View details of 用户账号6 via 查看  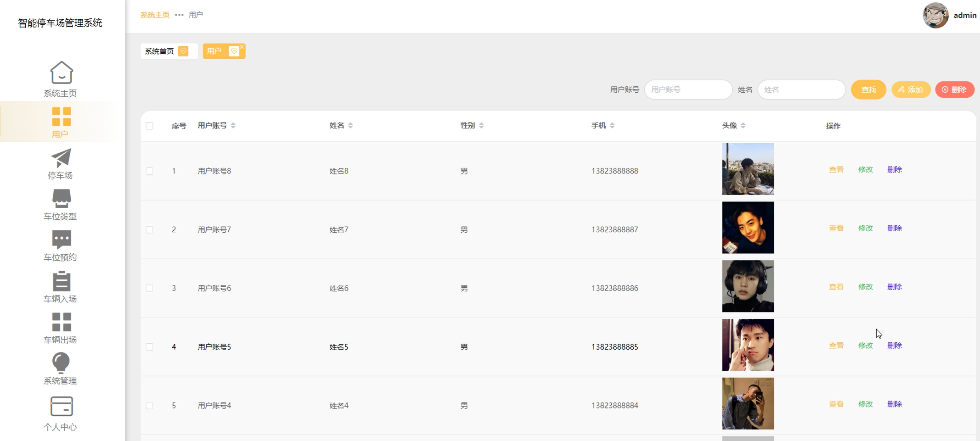(x=836, y=287)
